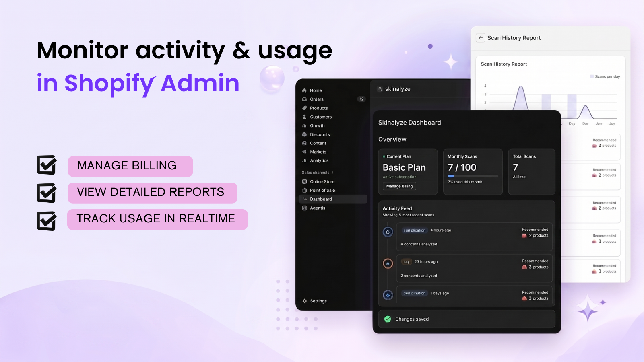Click the 'Total Scans' label
Image resolution: width=644 pixels, height=362 pixels.
[524, 156]
